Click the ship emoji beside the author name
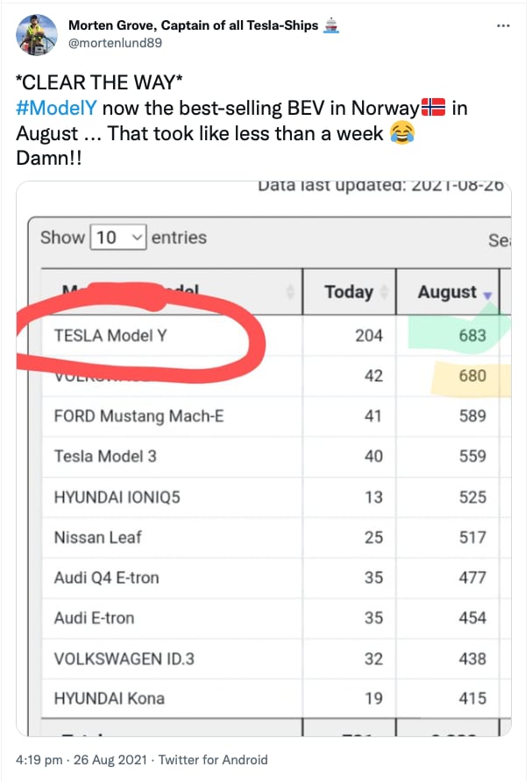Screen dimensions: 532x781 pyautogui.click(x=330, y=25)
